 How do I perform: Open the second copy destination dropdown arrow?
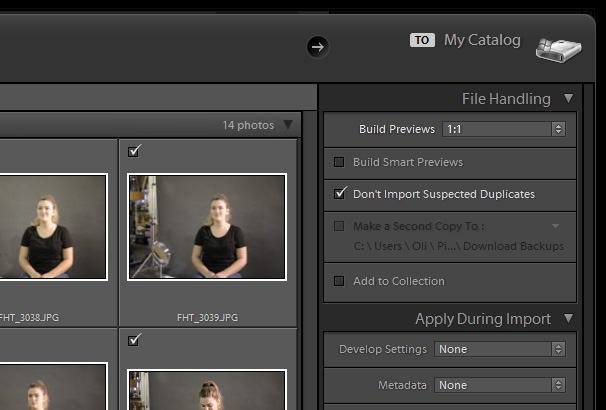[x=554, y=227]
